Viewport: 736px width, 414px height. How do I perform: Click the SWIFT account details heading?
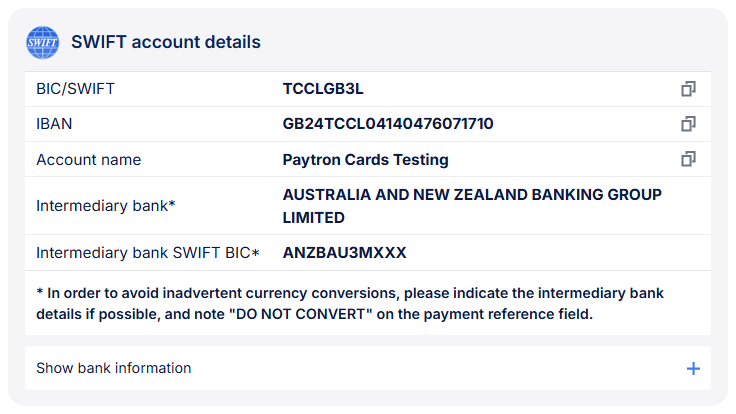click(x=166, y=42)
